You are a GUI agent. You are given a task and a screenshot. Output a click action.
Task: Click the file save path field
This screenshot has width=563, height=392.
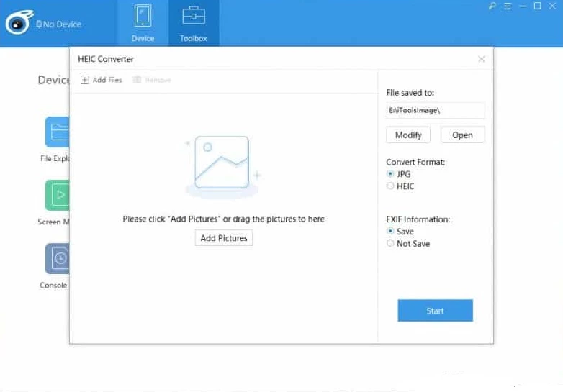(x=435, y=111)
